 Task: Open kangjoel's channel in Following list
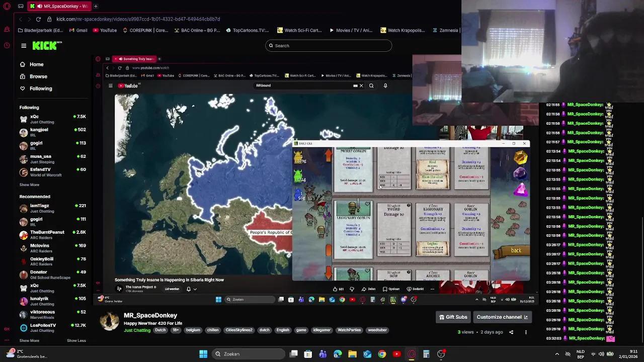click(53, 132)
